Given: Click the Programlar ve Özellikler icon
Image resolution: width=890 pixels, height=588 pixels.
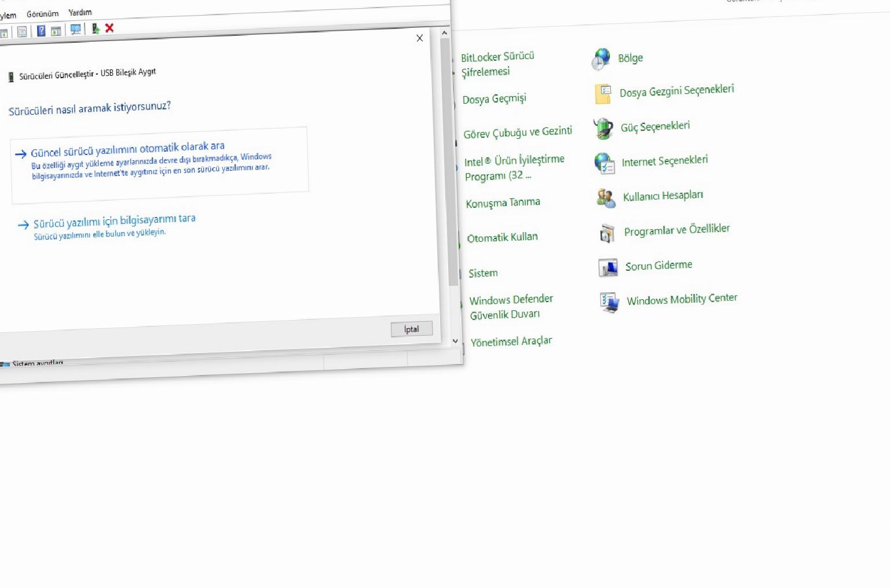Looking at the screenshot, I should (607, 233).
